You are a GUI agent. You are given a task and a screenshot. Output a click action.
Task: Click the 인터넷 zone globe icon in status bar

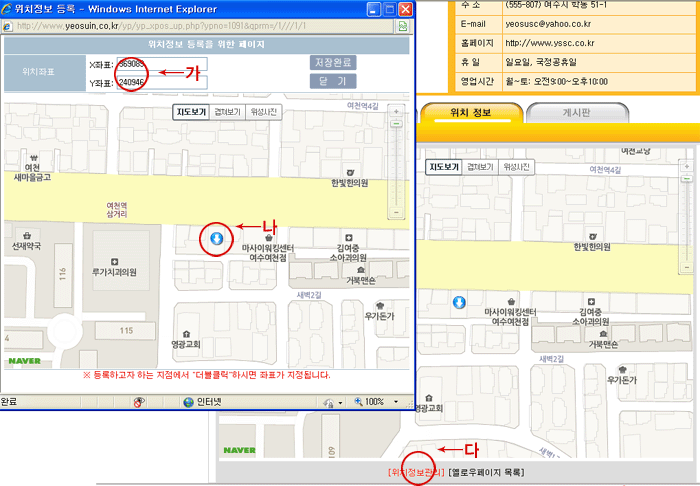click(x=188, y=402)
